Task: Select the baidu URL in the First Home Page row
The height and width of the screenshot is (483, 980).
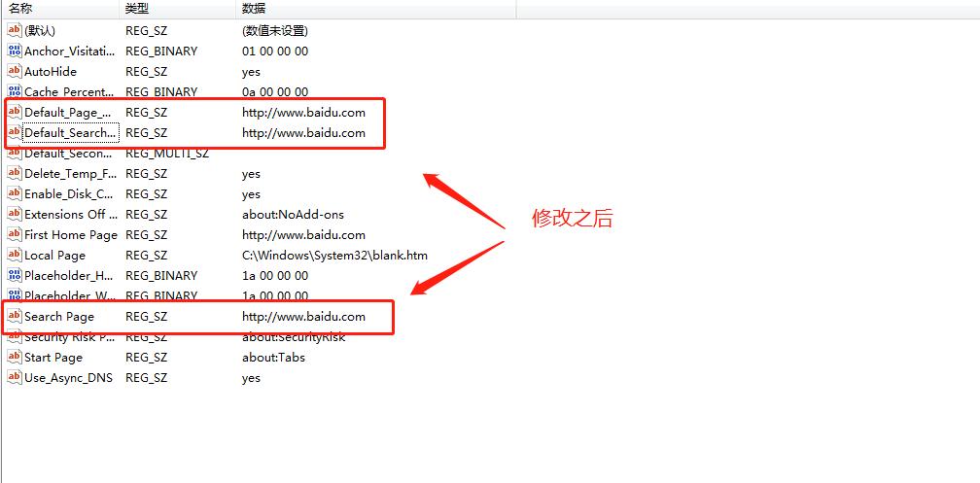Action: click(x=303, y=235)
